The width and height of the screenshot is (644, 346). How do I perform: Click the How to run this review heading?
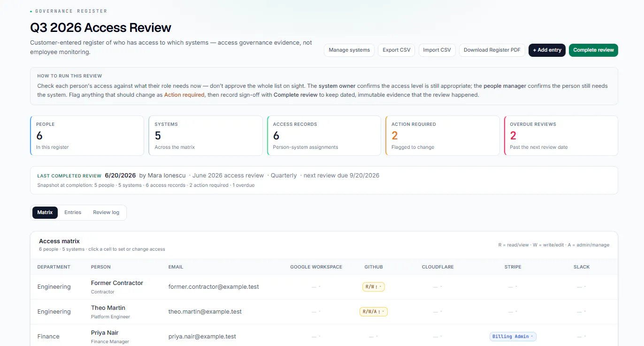click(x=69, y=76)
